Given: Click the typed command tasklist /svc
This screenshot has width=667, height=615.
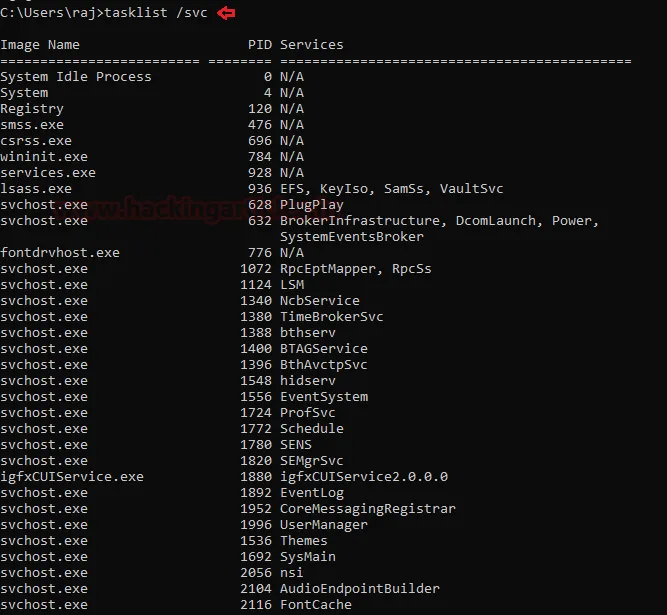Looking at the screenshot, I should [x=160, y=12].
